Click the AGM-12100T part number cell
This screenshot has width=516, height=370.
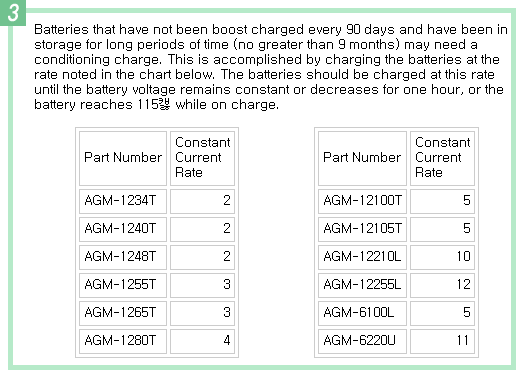pos(362,201)
